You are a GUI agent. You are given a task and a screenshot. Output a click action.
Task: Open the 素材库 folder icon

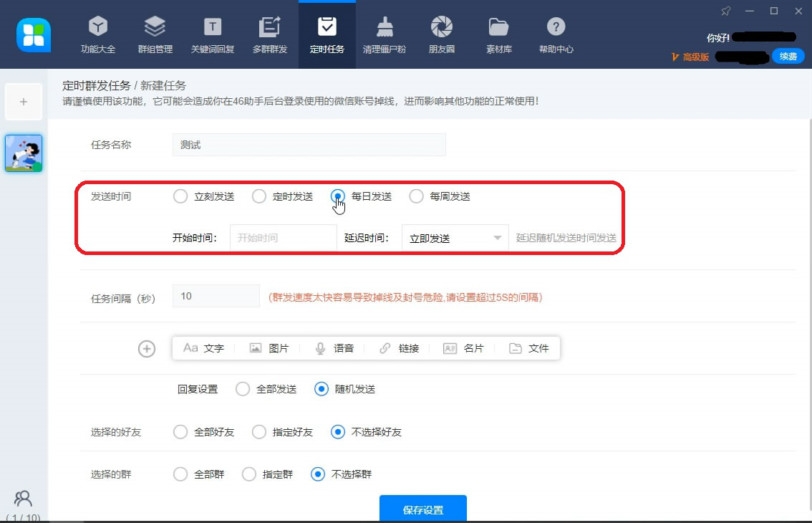pos(498,27)
